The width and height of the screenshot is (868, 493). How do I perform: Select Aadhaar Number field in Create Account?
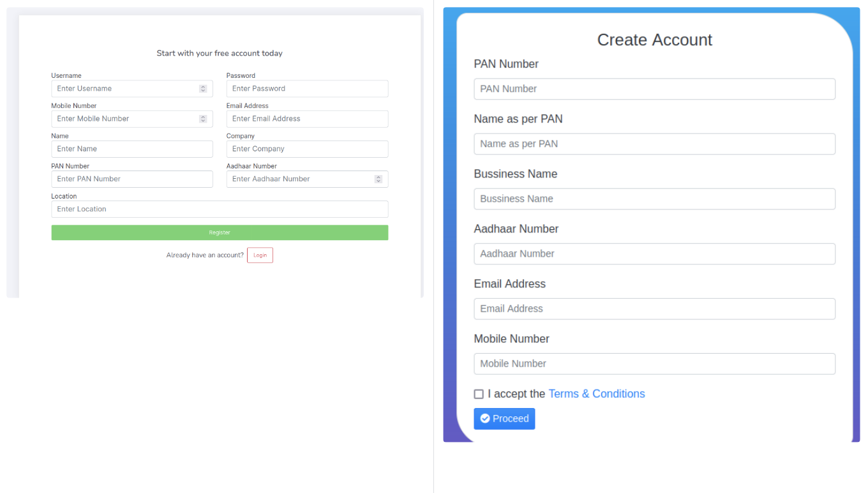(654, 254)
